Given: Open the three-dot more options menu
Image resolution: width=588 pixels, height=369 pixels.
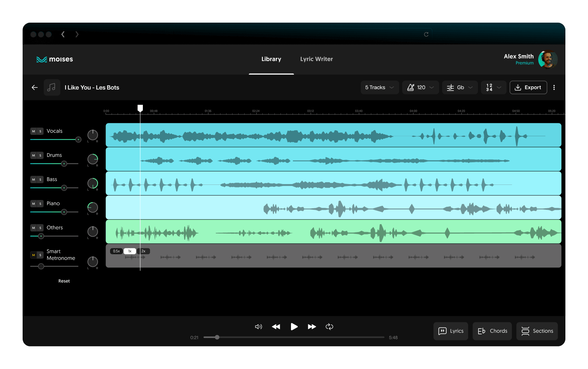Looking at the screenshot, I should pyautogui.click(x=554, y=88).
